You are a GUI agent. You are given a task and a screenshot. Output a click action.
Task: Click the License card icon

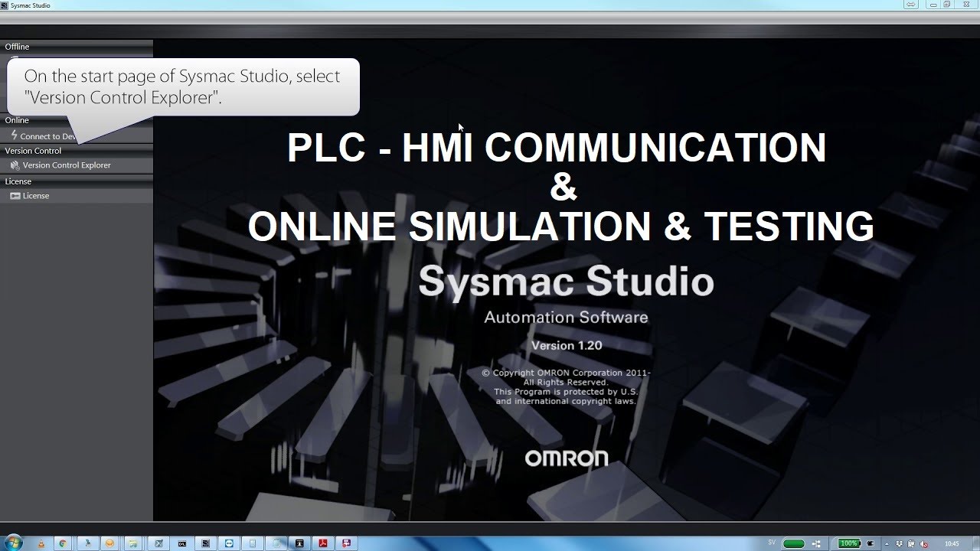point(15,196)
